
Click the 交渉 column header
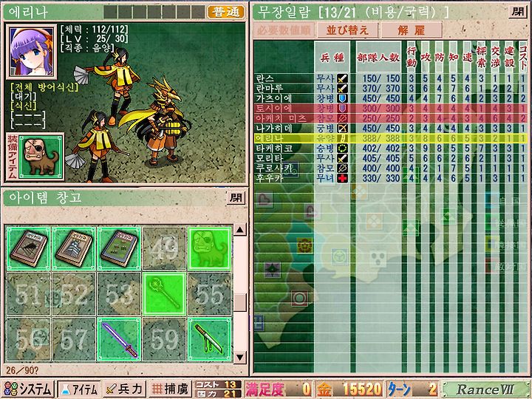[x=495, y=57]
